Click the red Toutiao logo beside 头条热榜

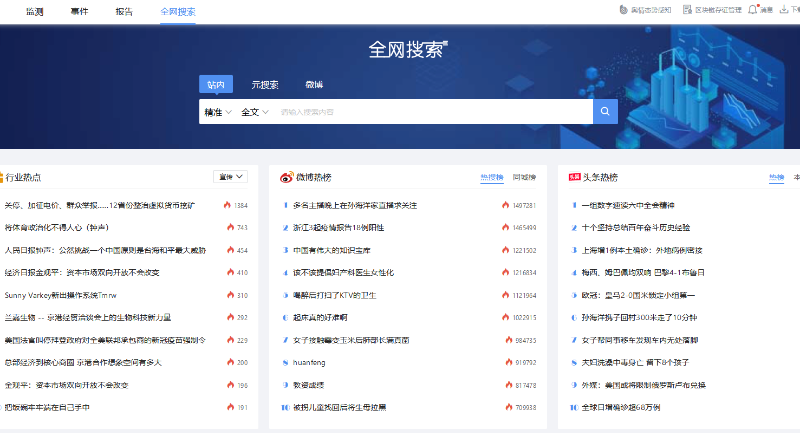pos(574,177)
